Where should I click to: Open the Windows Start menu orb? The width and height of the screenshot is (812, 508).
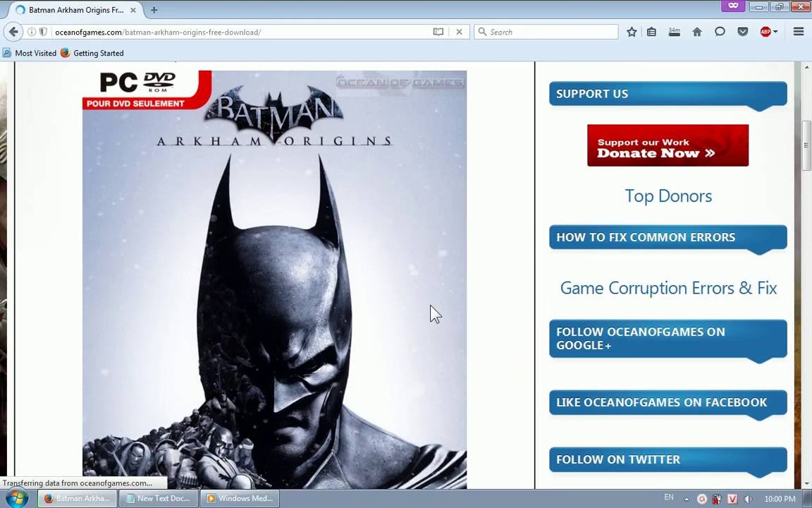(17, 499)
